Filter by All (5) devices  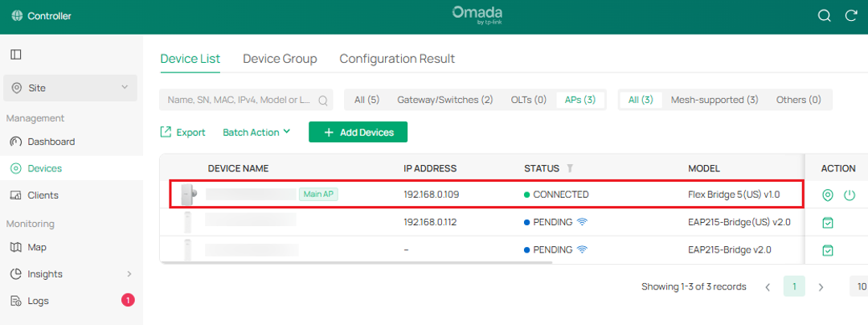pyautogui.click(x=367, y=101)
